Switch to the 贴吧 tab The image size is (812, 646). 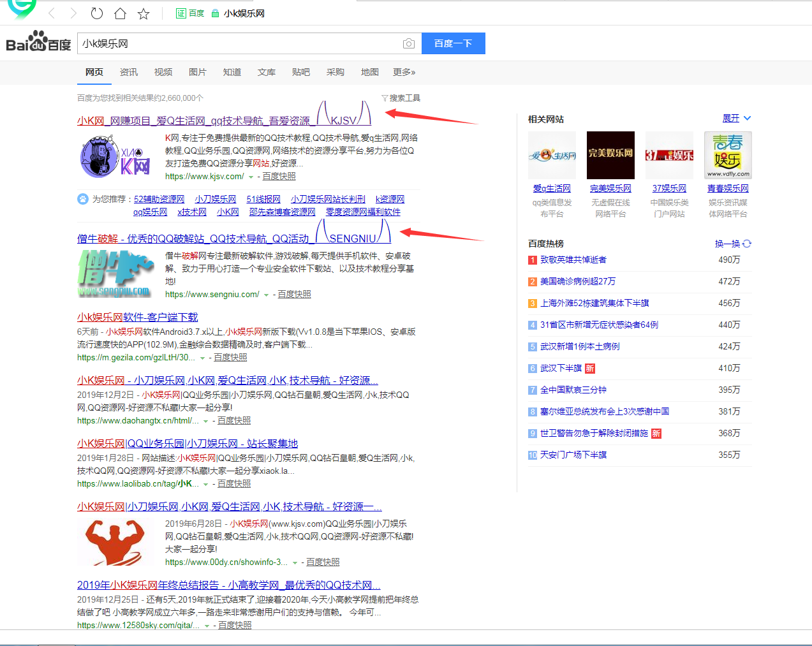[x=301, y=72]
